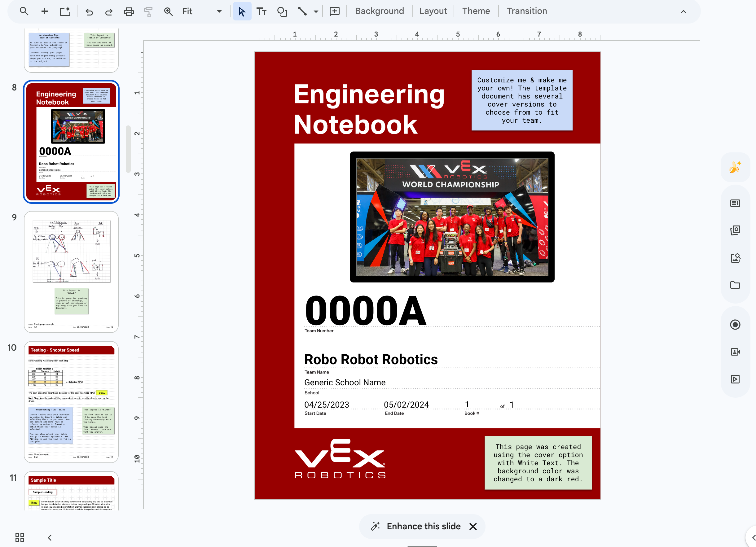Click the blue Customize me note box
The image size is (756, 547).
click(522, 100)
